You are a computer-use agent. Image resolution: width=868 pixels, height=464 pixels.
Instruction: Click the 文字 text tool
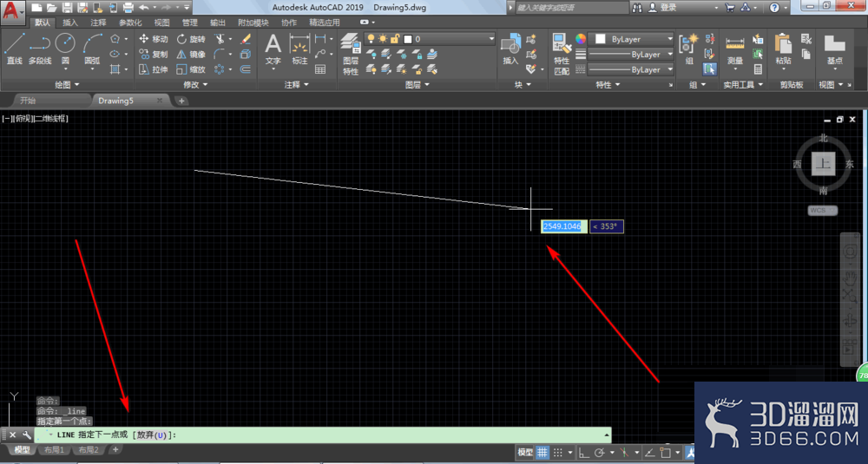coord(273,49)
